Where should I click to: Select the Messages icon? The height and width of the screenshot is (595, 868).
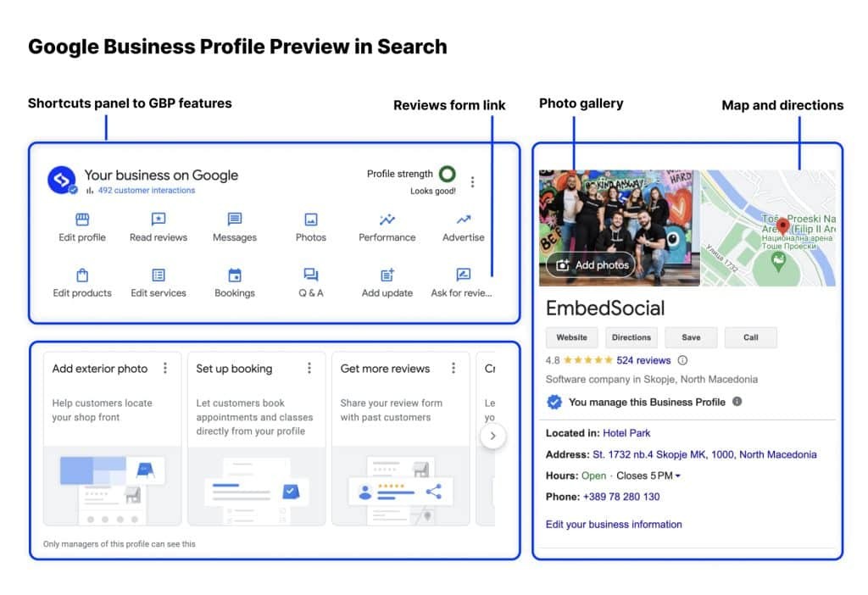[234, 219]
